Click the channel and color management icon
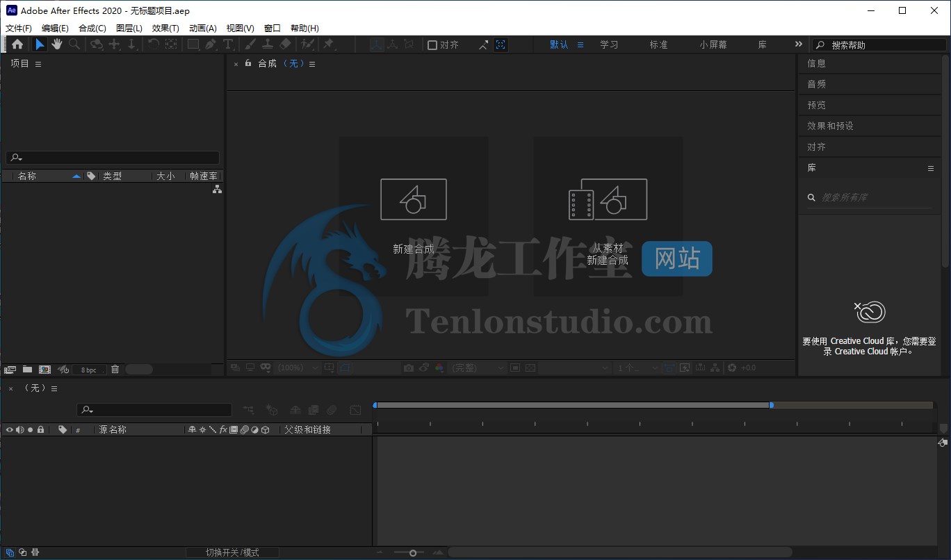951x560 pixels. coord(439,368)
